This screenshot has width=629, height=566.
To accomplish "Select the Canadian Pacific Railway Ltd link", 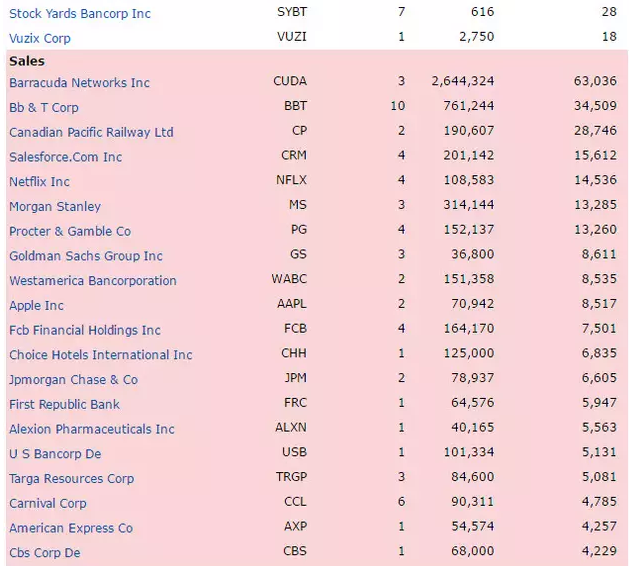I will 91,132.
